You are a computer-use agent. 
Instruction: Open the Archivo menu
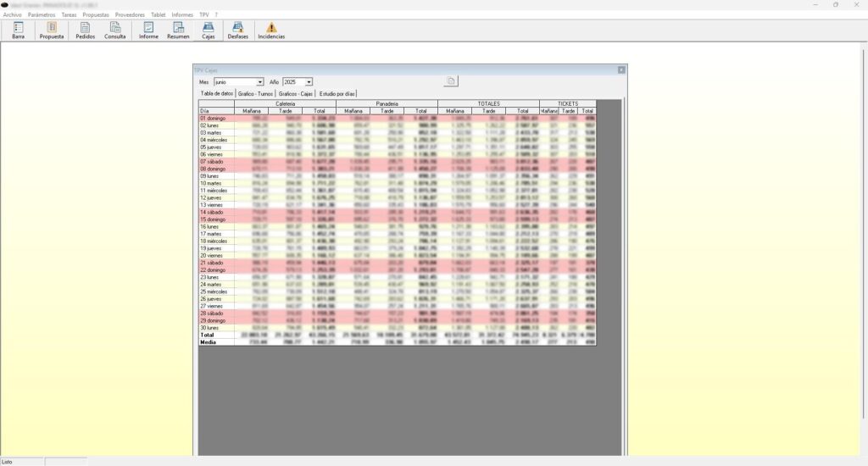point(12,15)
